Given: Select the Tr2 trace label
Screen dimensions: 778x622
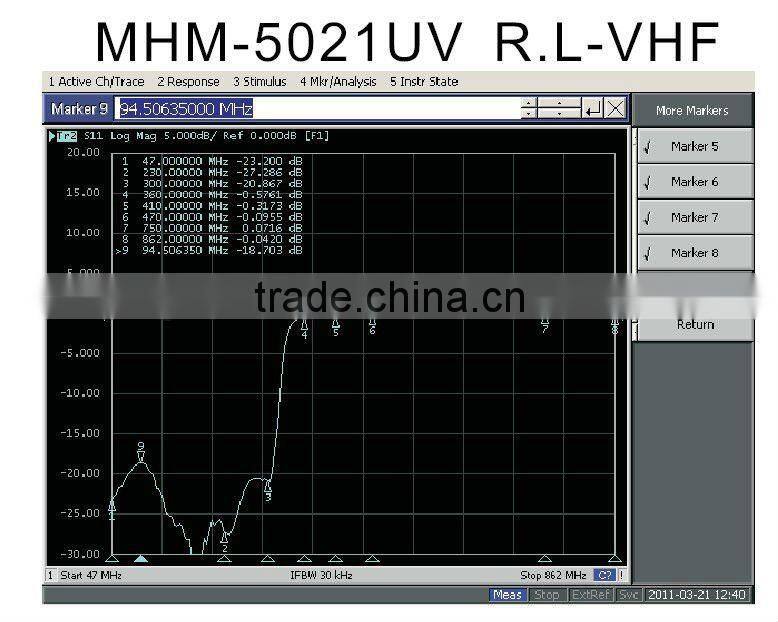Looking at the screenshot, I should coord(67,136).
